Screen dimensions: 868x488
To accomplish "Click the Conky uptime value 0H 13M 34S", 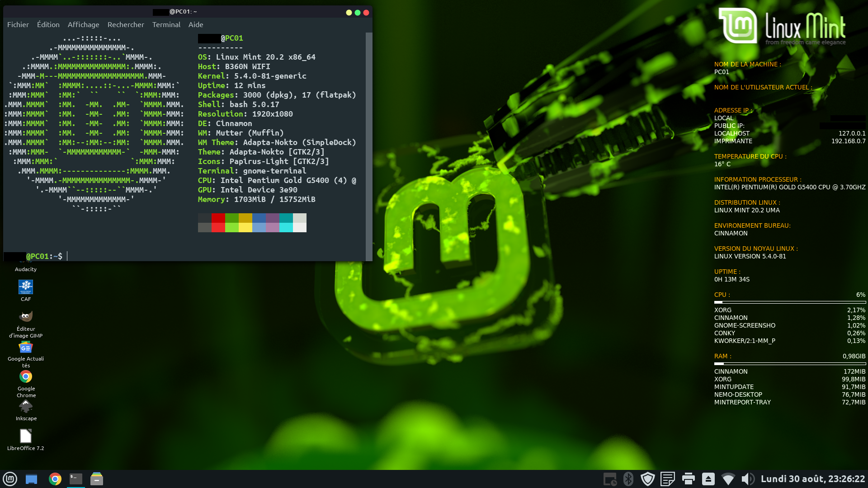I will point(732,279).
